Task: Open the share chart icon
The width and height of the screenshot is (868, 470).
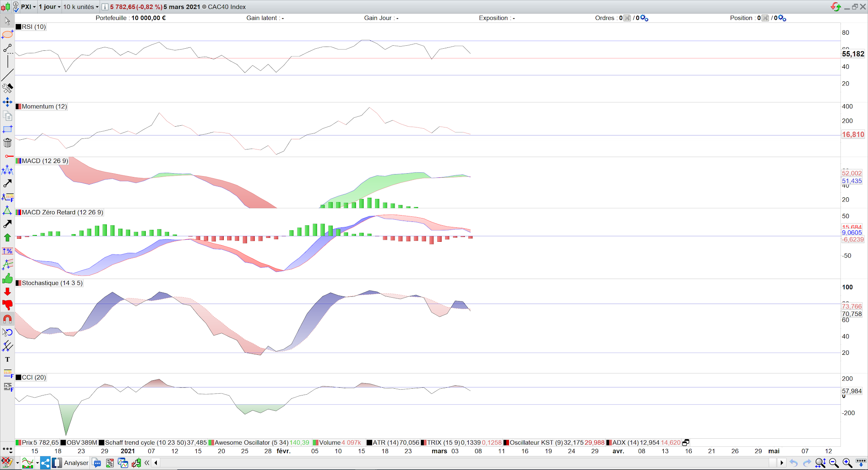Action: 45,463
